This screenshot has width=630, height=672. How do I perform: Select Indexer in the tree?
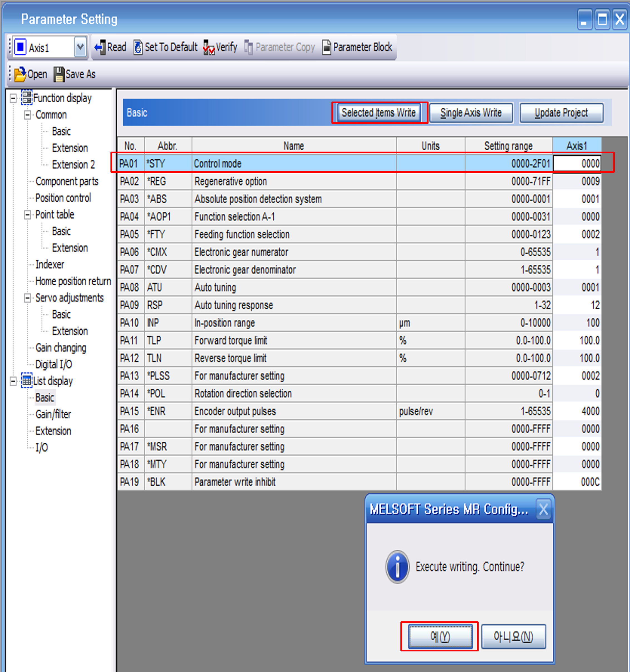coord(50,264)
